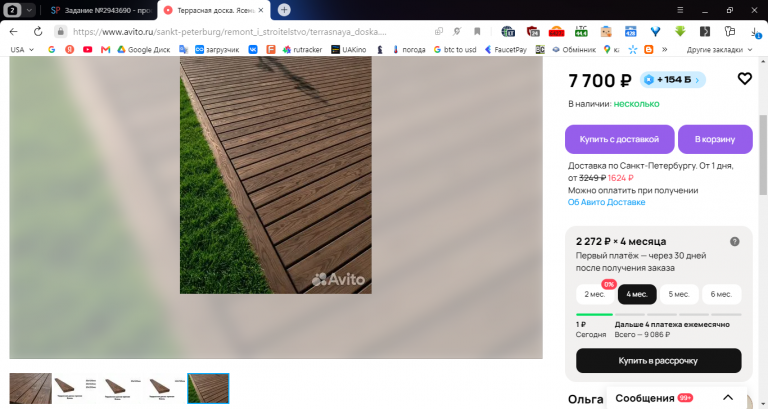Viewport: 768px width, 409px height.
Task: Select the 5 мес. installment option
Action: pos(679,294)
